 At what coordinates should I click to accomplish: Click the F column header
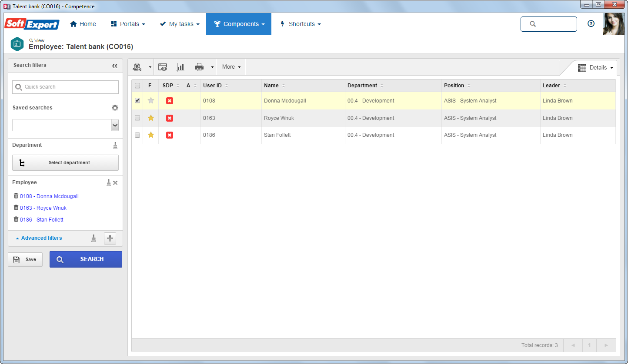pos(150,86)
